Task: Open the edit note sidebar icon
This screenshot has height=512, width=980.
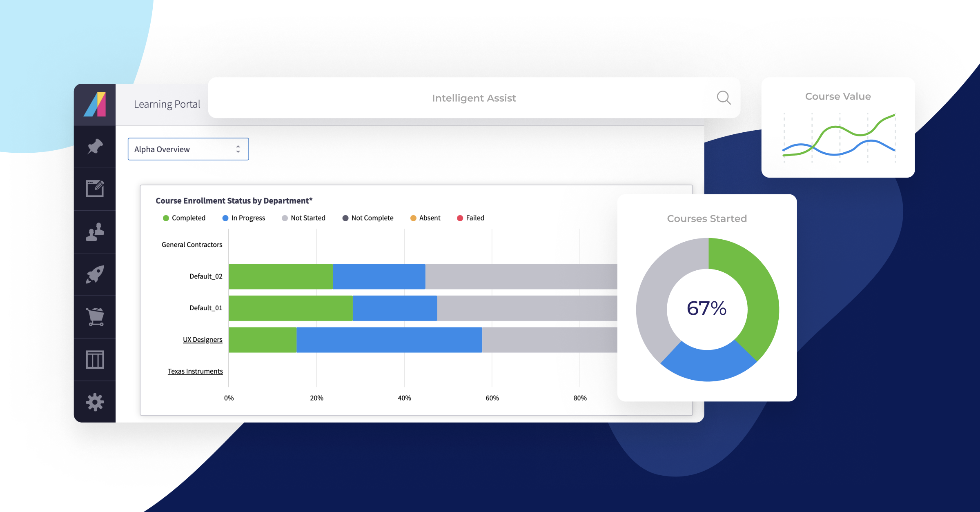Action: click(95, 189)
